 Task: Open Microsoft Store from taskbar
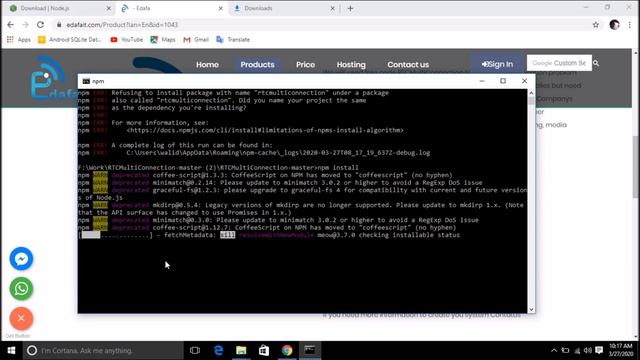tap(264, 350)
